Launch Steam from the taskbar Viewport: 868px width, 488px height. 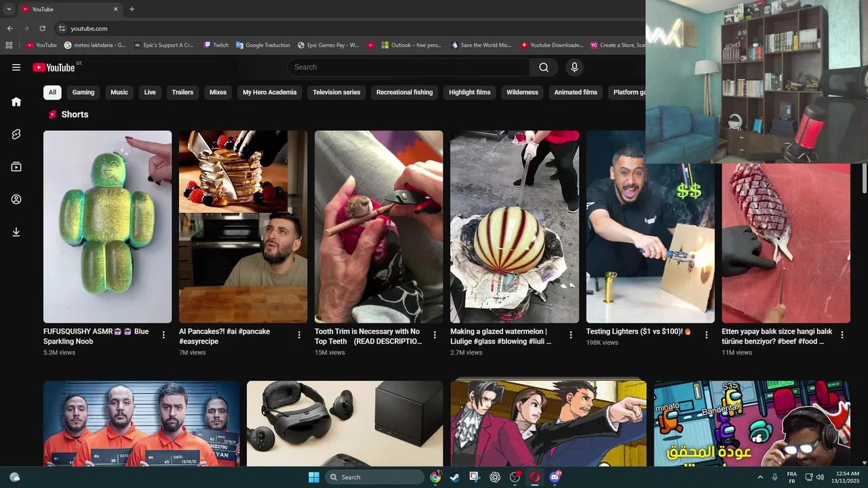[454, 477]
